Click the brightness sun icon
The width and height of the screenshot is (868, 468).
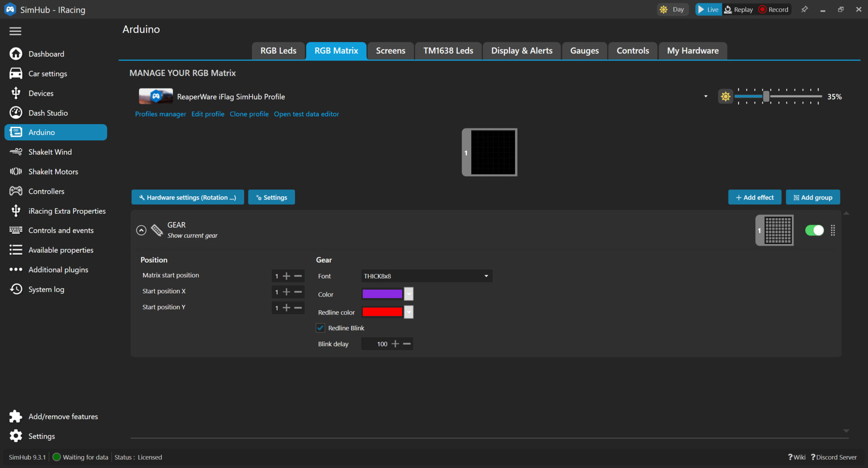tap(725, 97)
